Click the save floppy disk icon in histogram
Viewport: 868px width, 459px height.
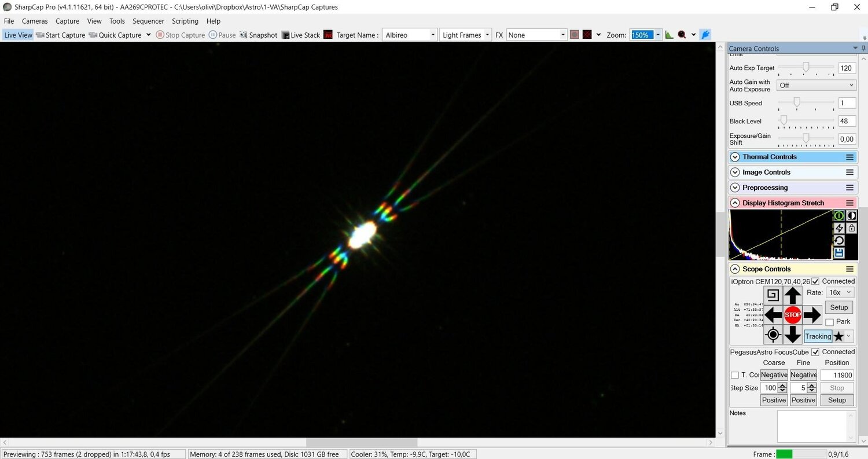pyautogui.click(x=838, y=253)
